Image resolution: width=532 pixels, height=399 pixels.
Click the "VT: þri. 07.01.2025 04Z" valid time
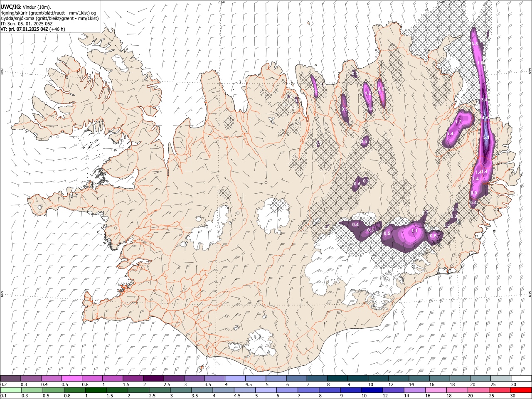click(25, 29)
